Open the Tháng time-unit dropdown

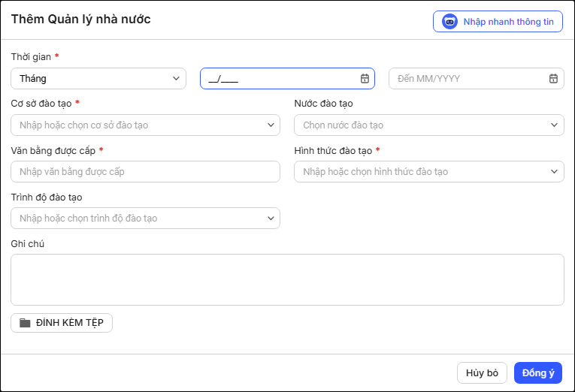pyautogui.click(x=98, y=78)
